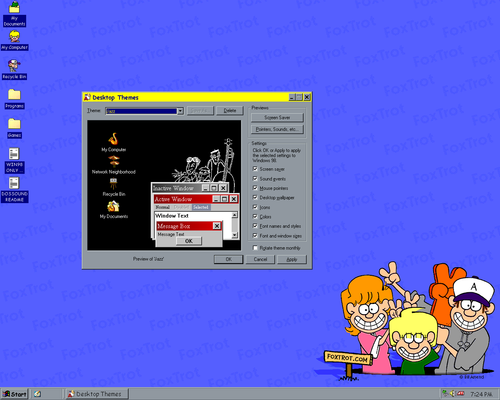Click the Window Text preview area

(172, 216)
